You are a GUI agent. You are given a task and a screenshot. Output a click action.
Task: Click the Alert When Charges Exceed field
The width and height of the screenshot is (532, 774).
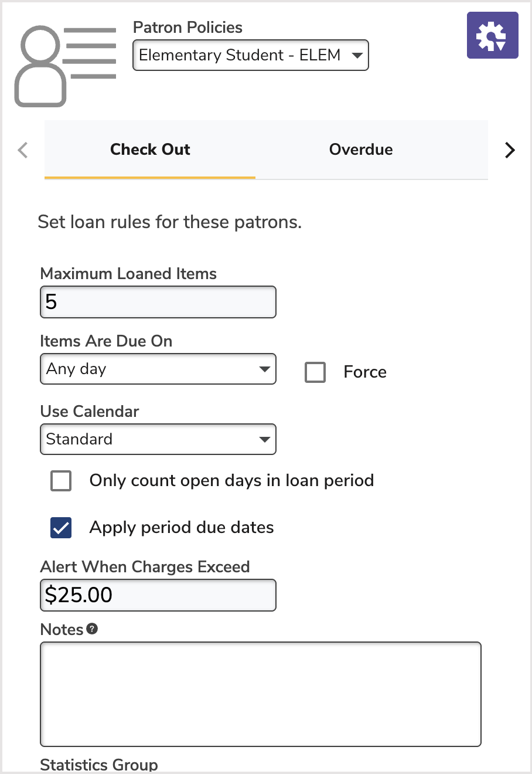[x=158, y=595]
